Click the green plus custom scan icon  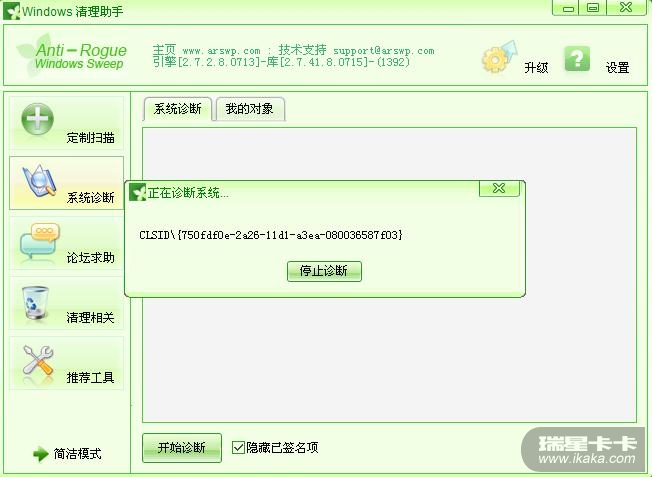37,119
